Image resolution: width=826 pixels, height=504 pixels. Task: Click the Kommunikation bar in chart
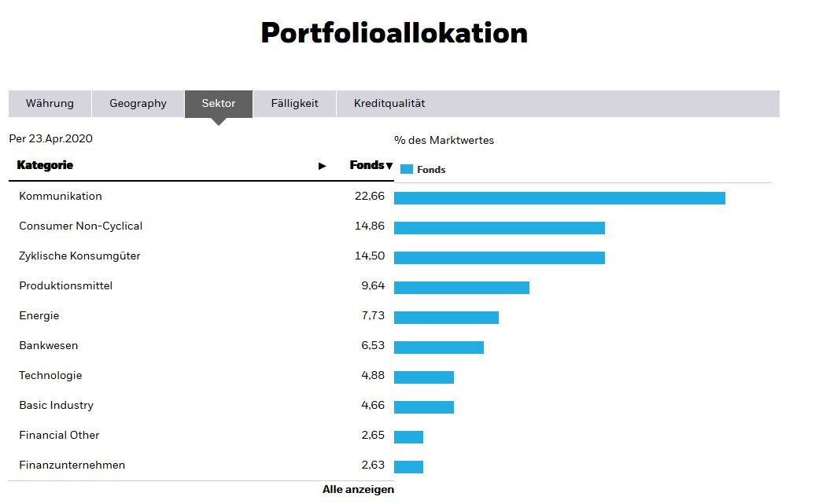[559, 198]
